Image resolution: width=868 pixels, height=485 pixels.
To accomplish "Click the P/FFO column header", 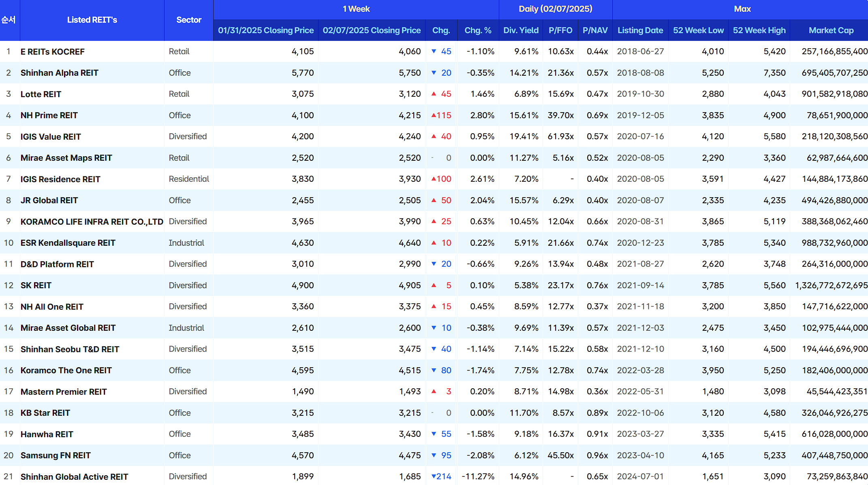I will (560, 30).
